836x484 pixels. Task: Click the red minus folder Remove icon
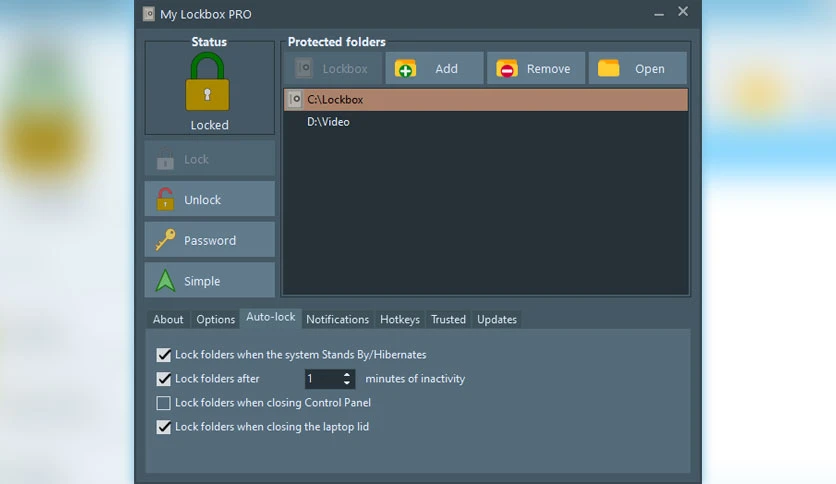[x=507, y=68]
